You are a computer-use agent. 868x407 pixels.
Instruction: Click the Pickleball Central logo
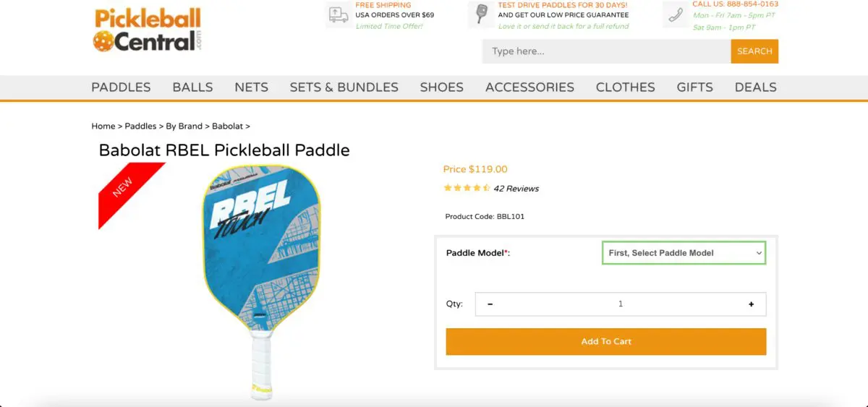coord(147,30)
